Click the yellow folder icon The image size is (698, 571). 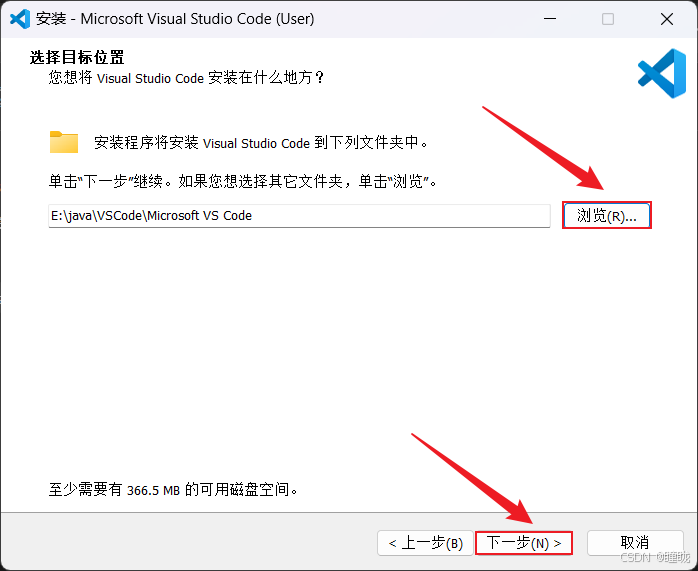point(64,142)
